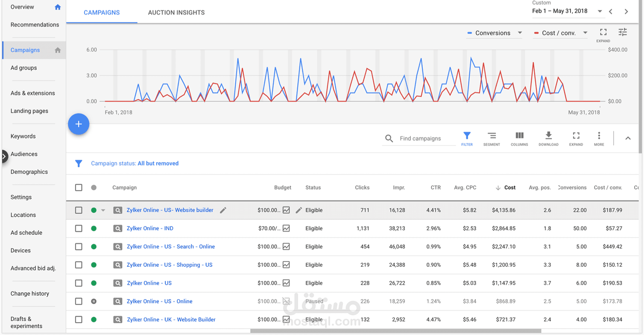Open Keywords from the left sidebar

23,136
